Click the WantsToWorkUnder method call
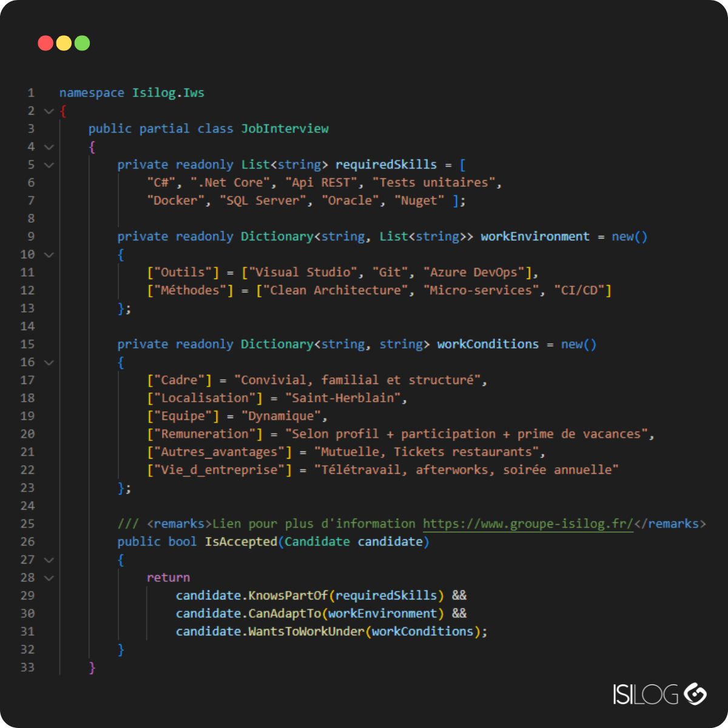Viewport: 728px width, 728px height. [x=306, y=632]
